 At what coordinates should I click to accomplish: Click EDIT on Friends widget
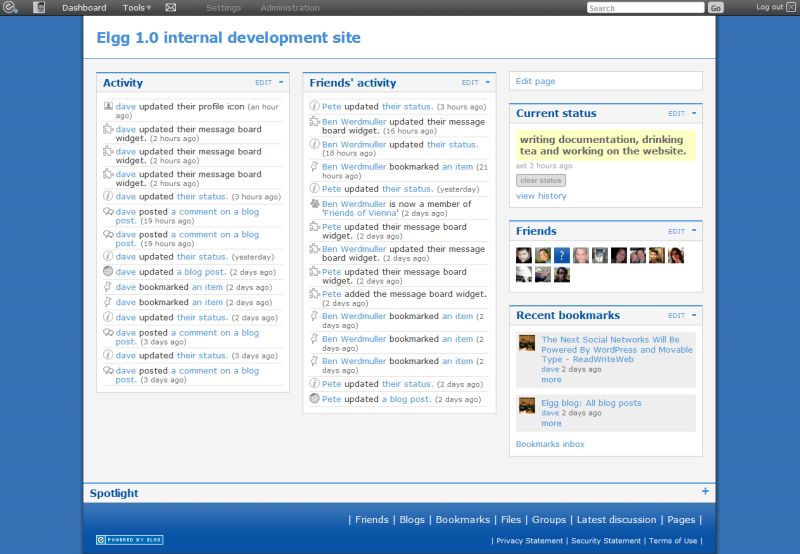[x=677, y=231]
